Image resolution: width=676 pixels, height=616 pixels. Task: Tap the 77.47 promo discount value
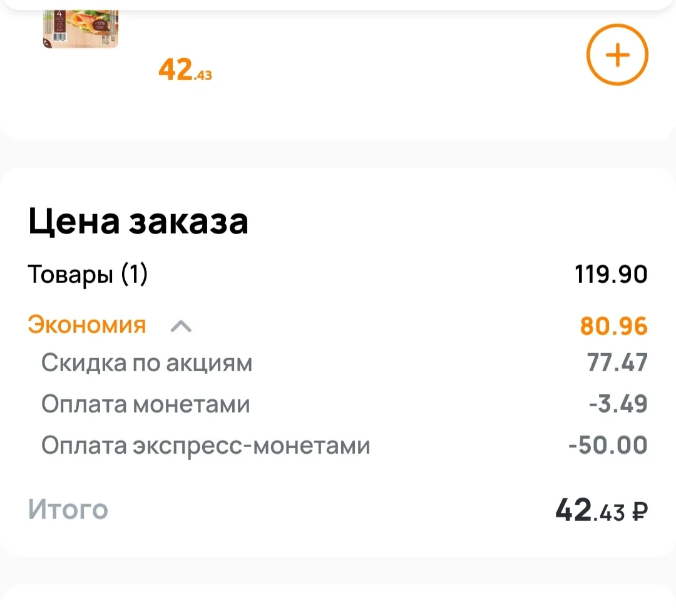[x=617, y=362]
